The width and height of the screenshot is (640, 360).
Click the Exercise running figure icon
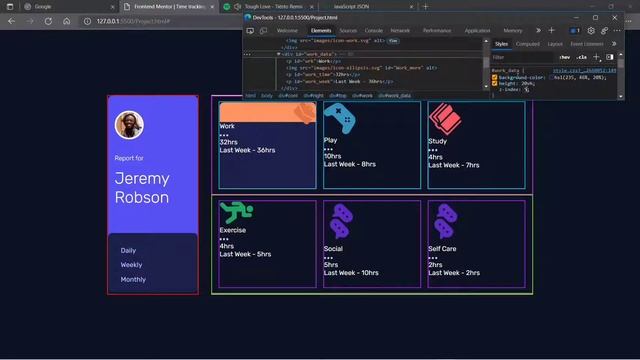[x=236, y=213]
